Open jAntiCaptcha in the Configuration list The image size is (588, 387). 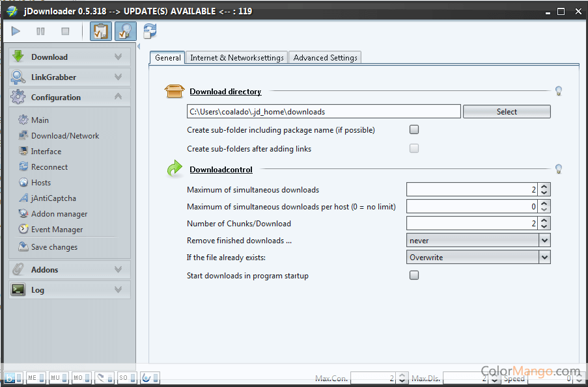click(x=53, y=198)
